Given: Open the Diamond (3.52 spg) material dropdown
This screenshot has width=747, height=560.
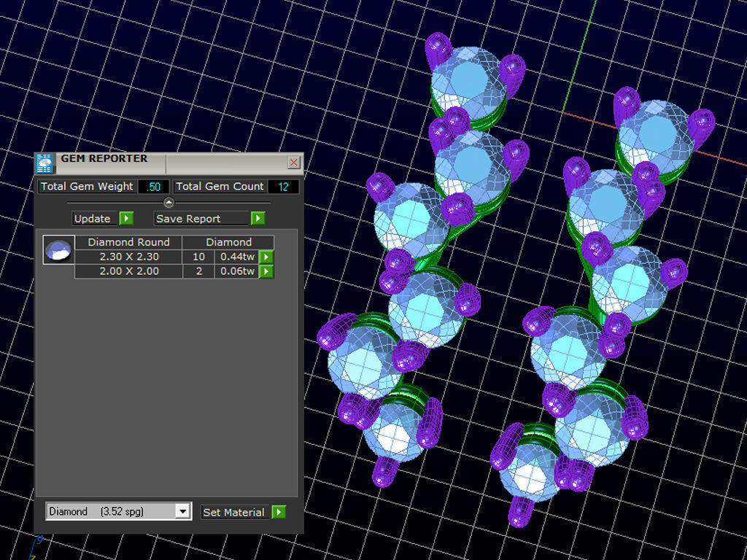Looking at the screenshot, I should [x=182, y=511].
